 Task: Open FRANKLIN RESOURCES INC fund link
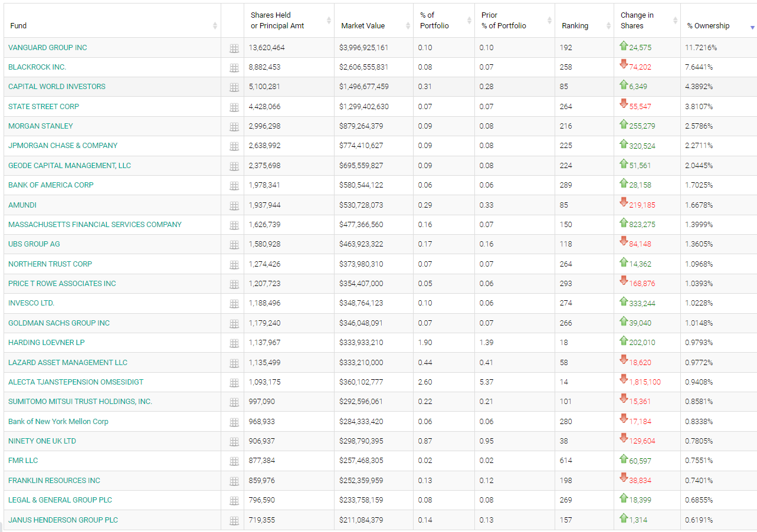point(54,480)
